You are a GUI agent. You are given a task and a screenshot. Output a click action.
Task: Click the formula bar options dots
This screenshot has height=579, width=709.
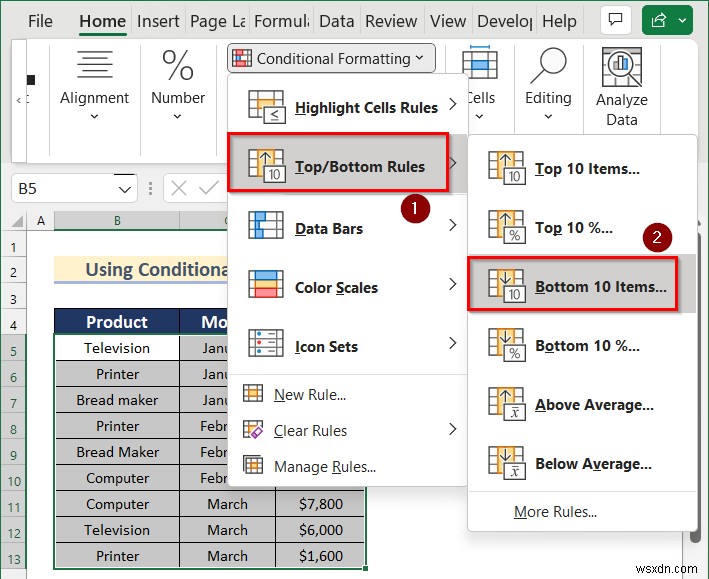click(151, 188)
